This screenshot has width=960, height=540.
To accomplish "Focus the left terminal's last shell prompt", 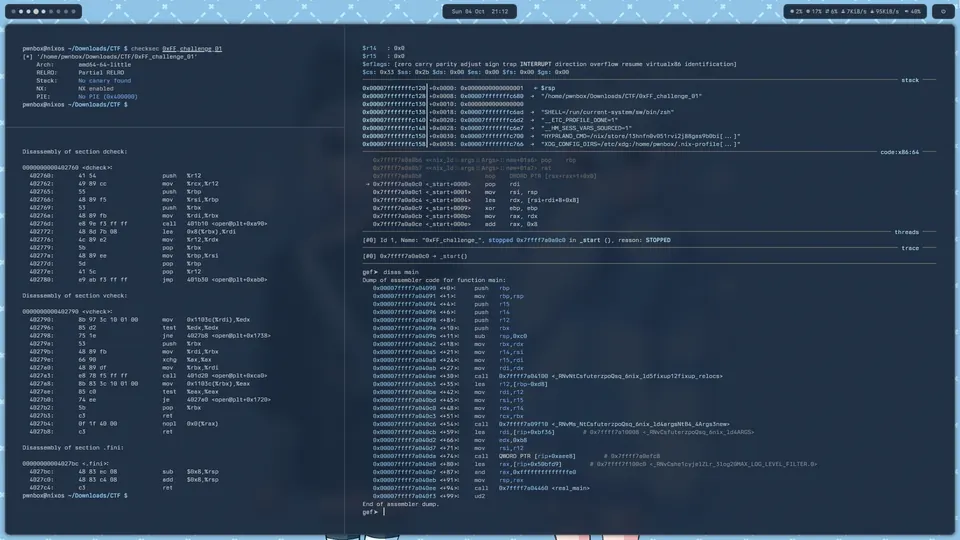I will (x=75, y=495).
